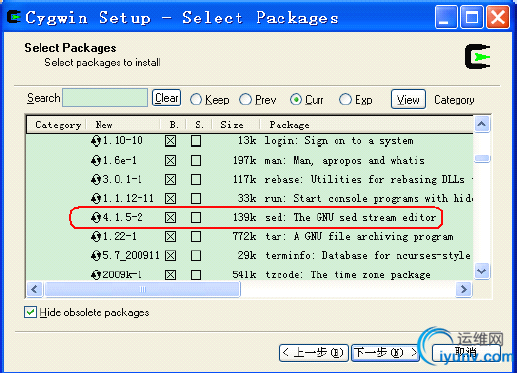Click the Size column header
The image size is (520, 373).
click(x=236, y=125)
